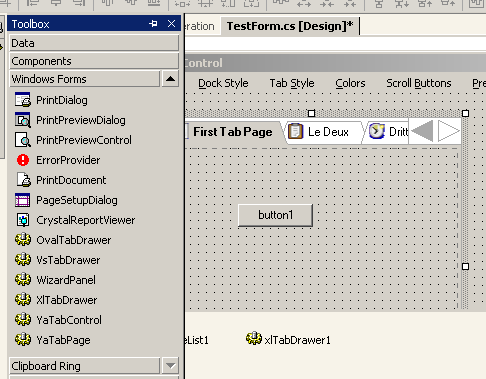Open the Components toolbox section
Viewport: 486px width, 379px height.
94,61
